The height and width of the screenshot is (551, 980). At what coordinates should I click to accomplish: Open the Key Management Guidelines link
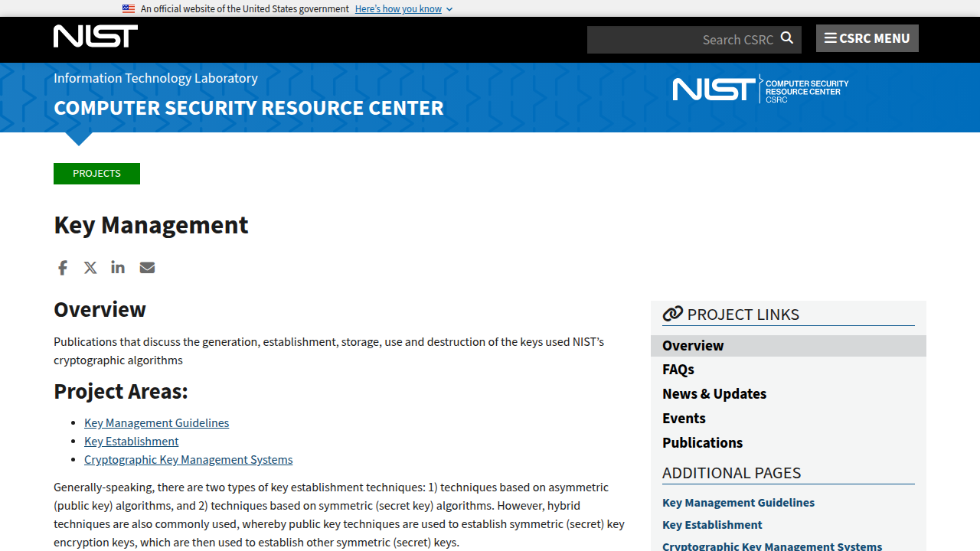pyautogui.click(x=156, y=422)
